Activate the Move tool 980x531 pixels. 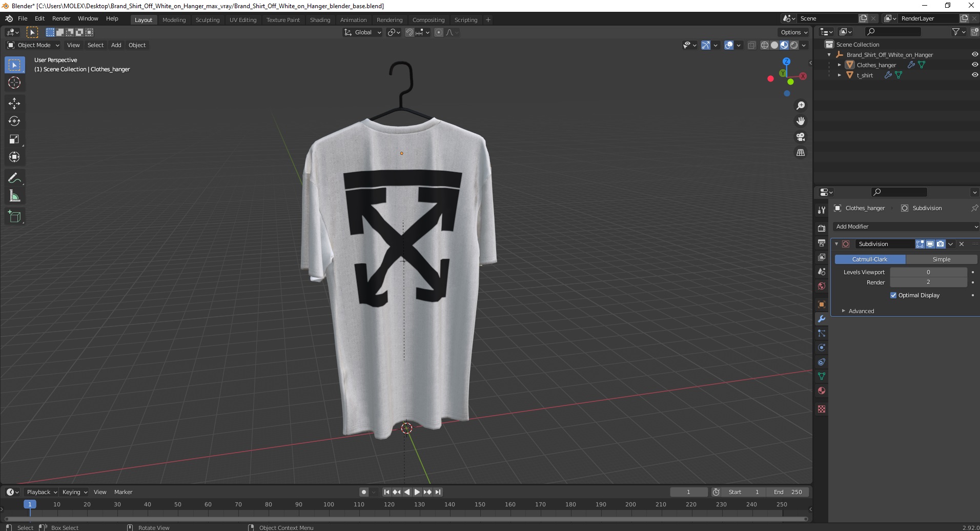tap(14, 104)
